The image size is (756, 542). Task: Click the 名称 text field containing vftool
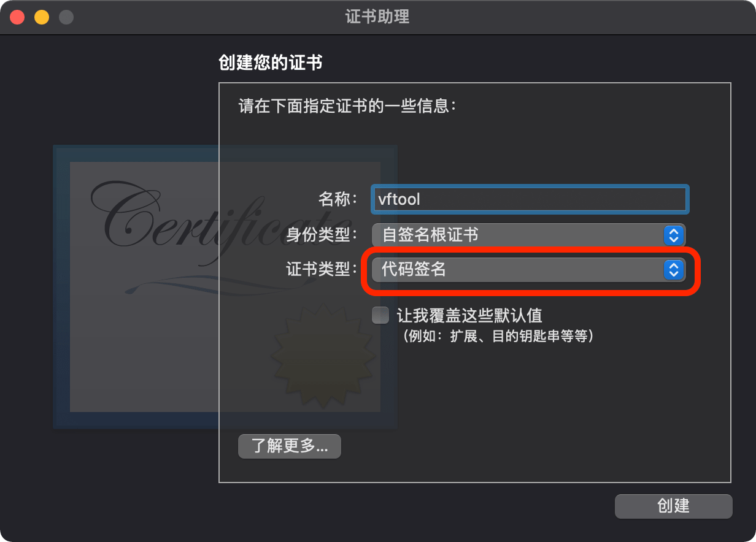(x=530, y=199)
